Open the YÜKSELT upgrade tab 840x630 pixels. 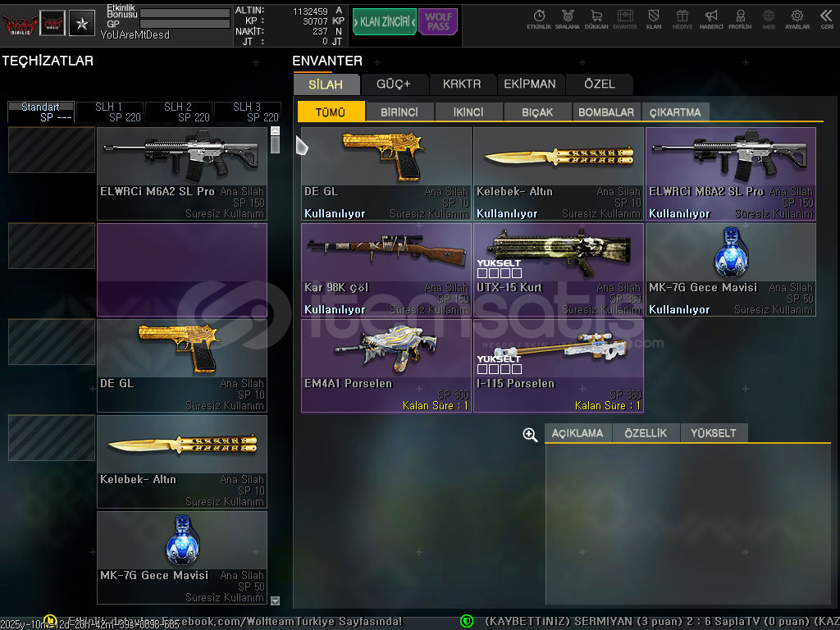pos(714,433)
